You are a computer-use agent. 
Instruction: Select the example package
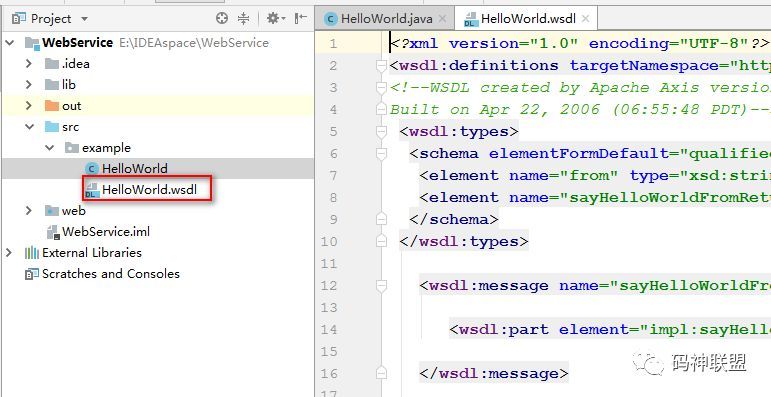106,148
